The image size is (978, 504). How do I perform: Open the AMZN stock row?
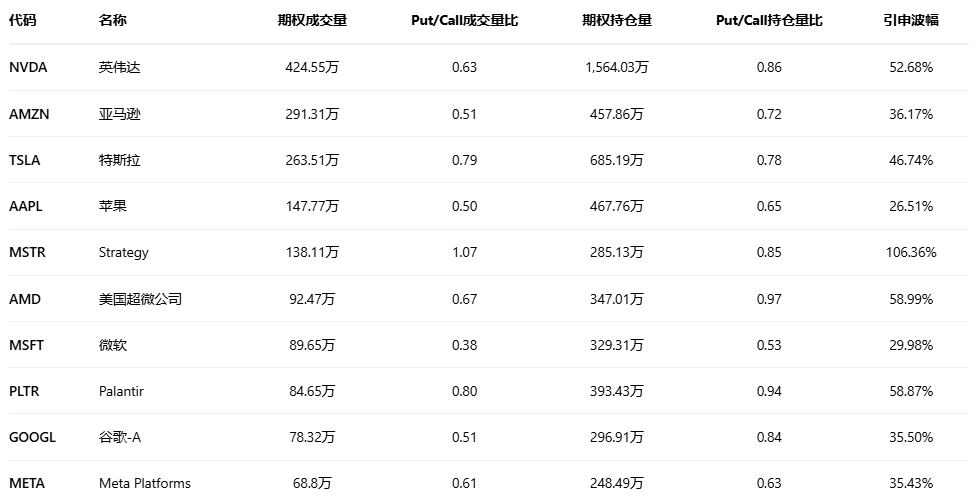[29, 114]
